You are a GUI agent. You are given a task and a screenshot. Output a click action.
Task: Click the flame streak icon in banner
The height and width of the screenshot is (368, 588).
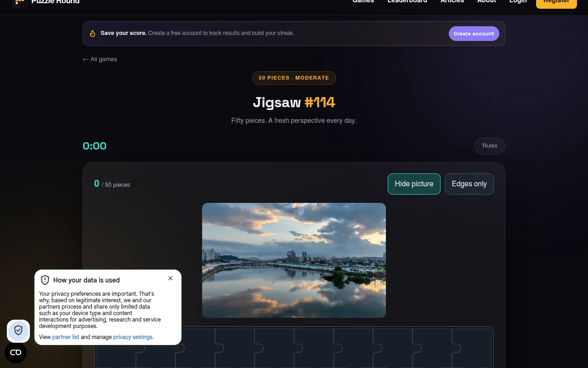pos(93,34)
